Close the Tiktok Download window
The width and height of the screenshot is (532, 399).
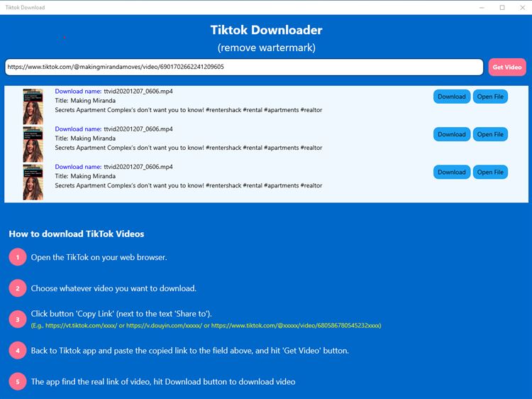tap(523, 8)
